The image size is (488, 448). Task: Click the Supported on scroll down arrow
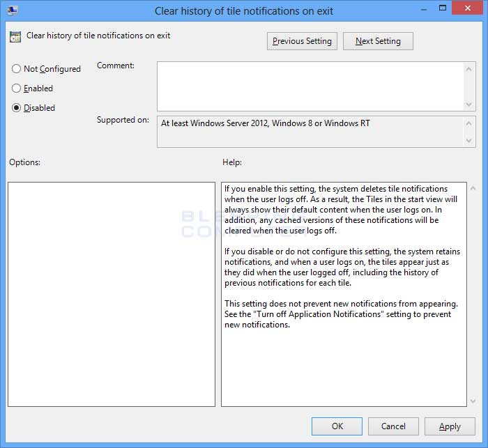[x=469, y=141]
